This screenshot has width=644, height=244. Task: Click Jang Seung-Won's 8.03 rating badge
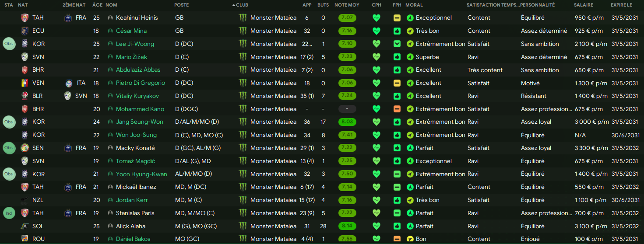click(347, 122)
